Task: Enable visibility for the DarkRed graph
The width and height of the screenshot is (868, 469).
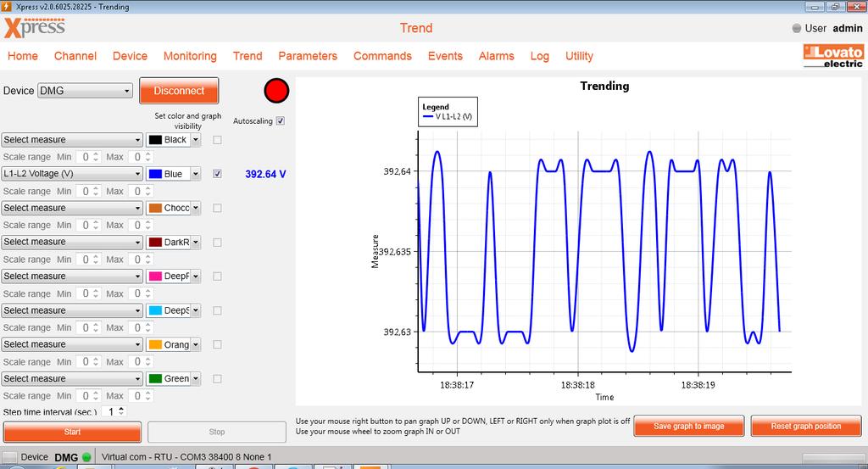Action: [x=217, y=243]
